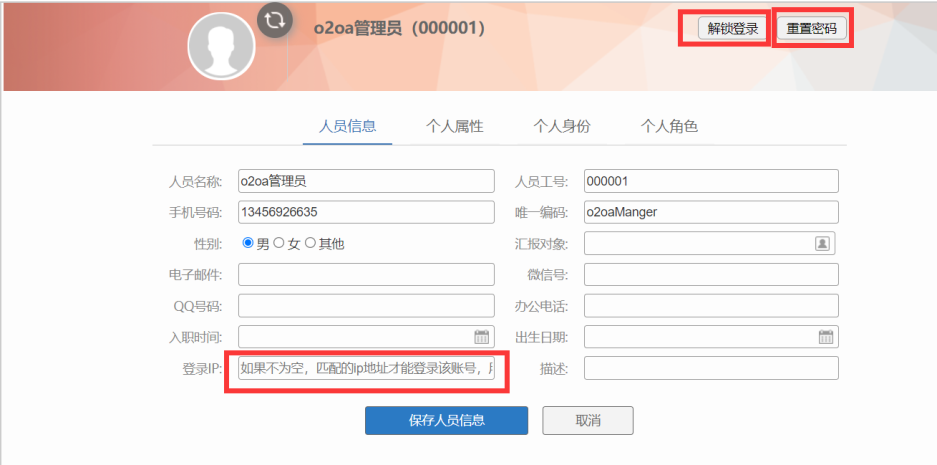Click the 保存人员信息 button
Screen dimensions: 937x465
click(x=446, y=421)
